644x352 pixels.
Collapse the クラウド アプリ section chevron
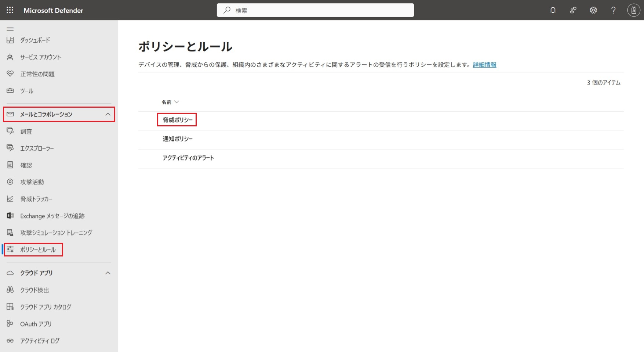pos(108,273)
